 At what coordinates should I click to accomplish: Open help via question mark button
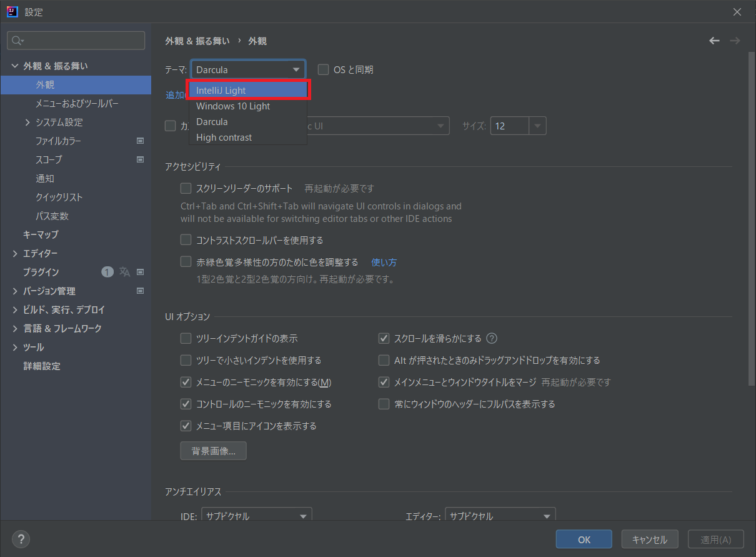pos(21,539)
